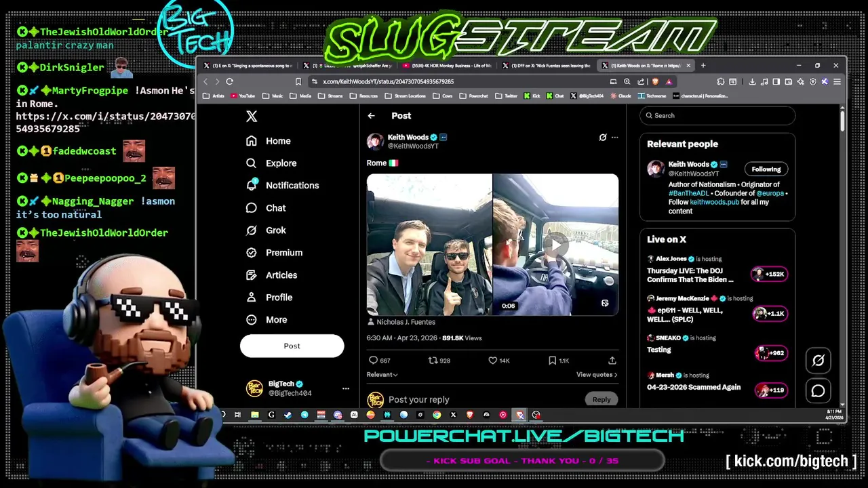
Task: Open the Home page in X sidebar
Action: click(x=269, y=141)
